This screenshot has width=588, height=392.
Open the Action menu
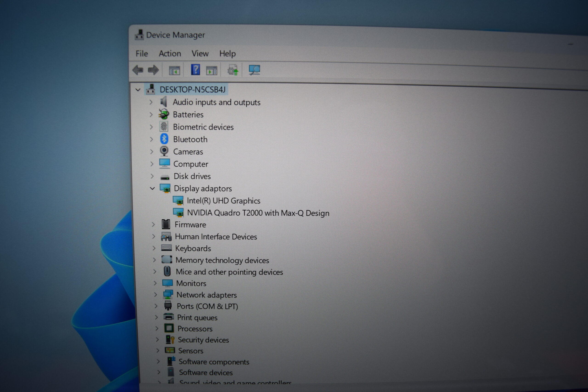[x=170, y=54]
